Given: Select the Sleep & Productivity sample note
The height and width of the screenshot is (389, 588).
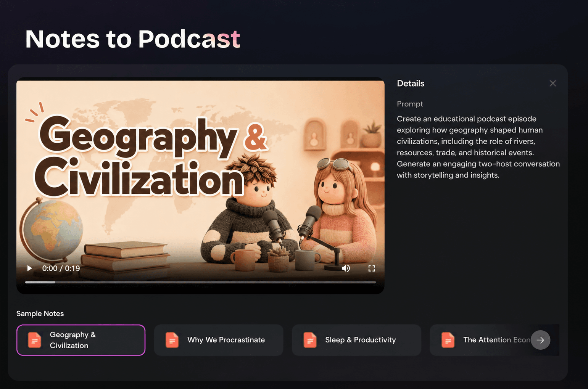Looking at the screenshot, I should tap(356, 340).
